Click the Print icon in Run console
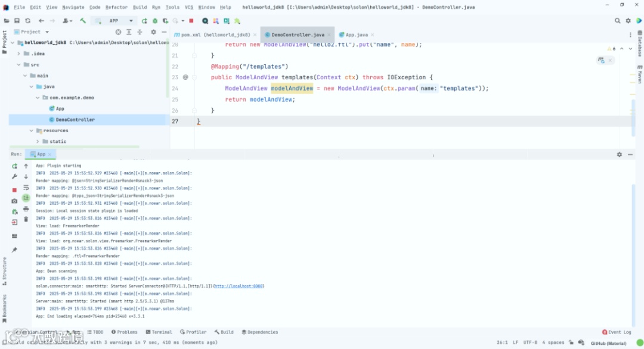 [x=26, y=209]
